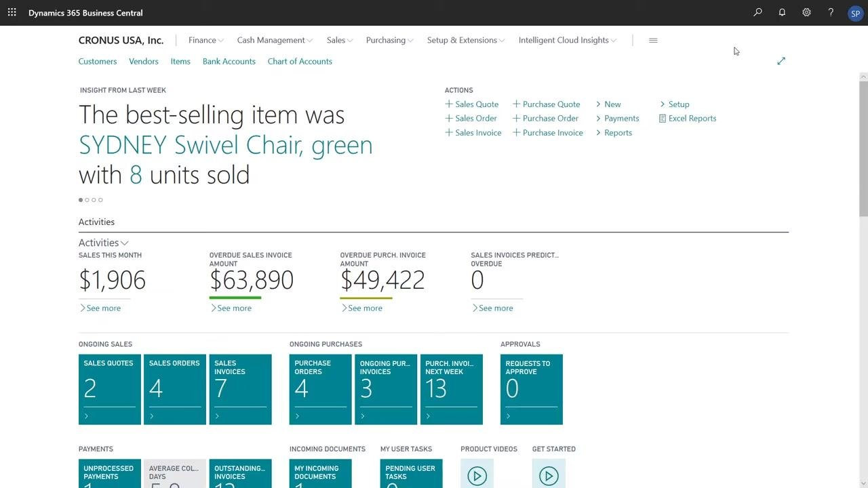The image size is (868, 488).
Task: Open SYDNEY Swivel Chair, green link
Action: tap(226, 145)
